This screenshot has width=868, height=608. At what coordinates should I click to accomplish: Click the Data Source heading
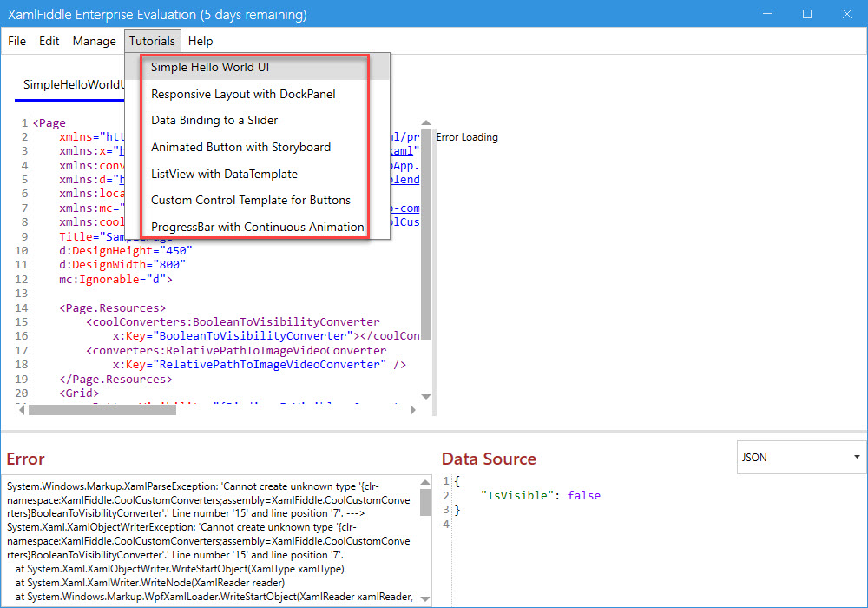pyautogui.click(x=489, y=459)
